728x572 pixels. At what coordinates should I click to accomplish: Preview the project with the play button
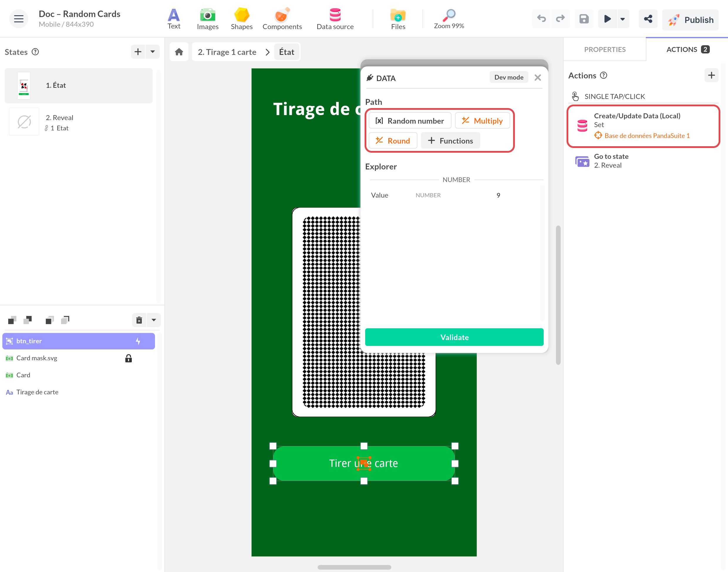tap(607, 19)
